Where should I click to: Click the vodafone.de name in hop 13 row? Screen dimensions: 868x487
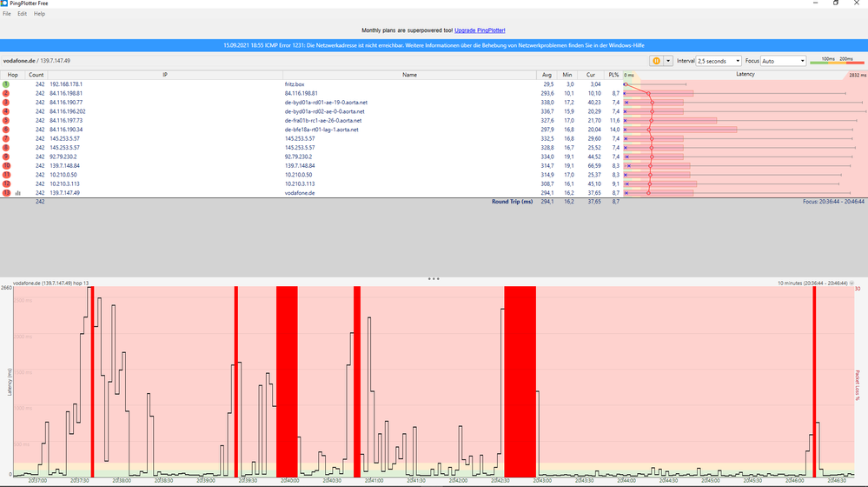(300, 193)
